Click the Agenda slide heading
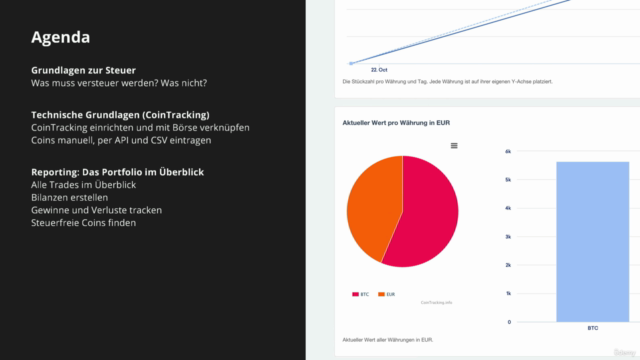 [60, 37]
